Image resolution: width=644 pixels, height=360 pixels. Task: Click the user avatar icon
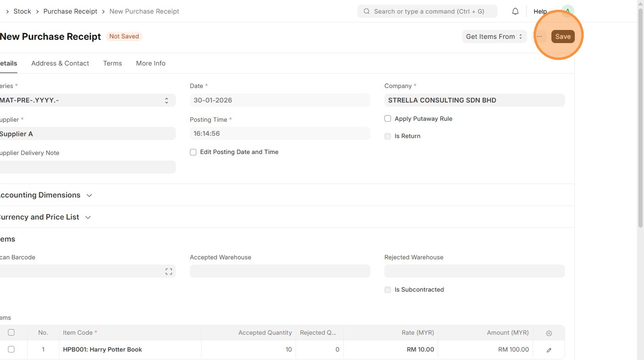[567, 11]
